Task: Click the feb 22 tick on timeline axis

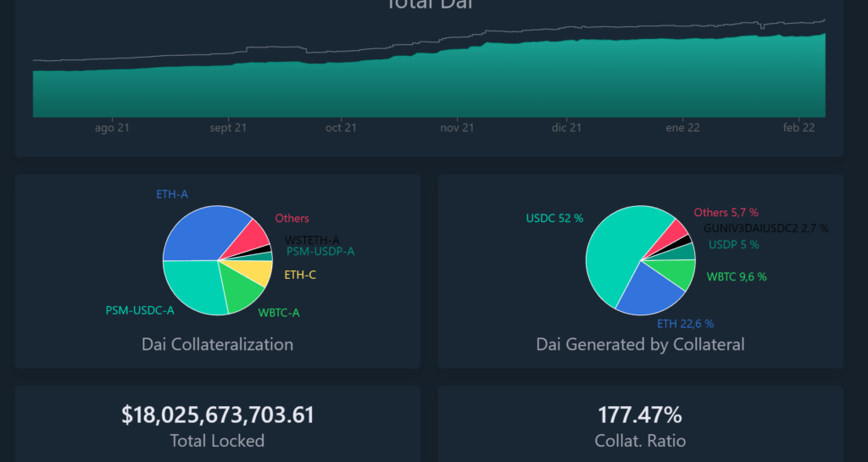Action: tap(800, 128)
